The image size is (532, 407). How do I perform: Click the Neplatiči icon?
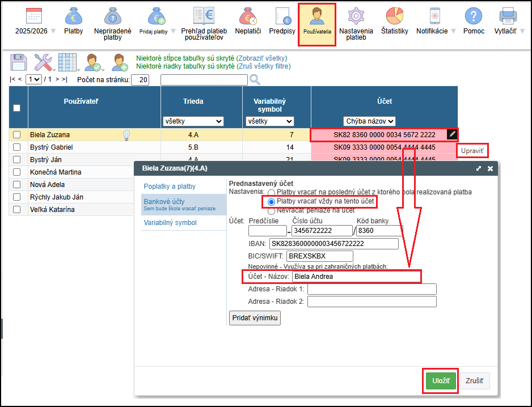click(x=248, y=16)
